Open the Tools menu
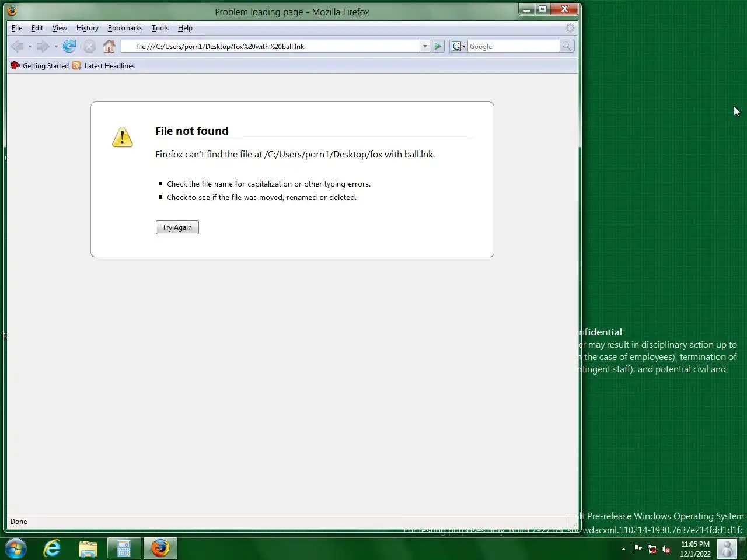The height and width of the screenshot is (560, 747). (x=160, y=28)
